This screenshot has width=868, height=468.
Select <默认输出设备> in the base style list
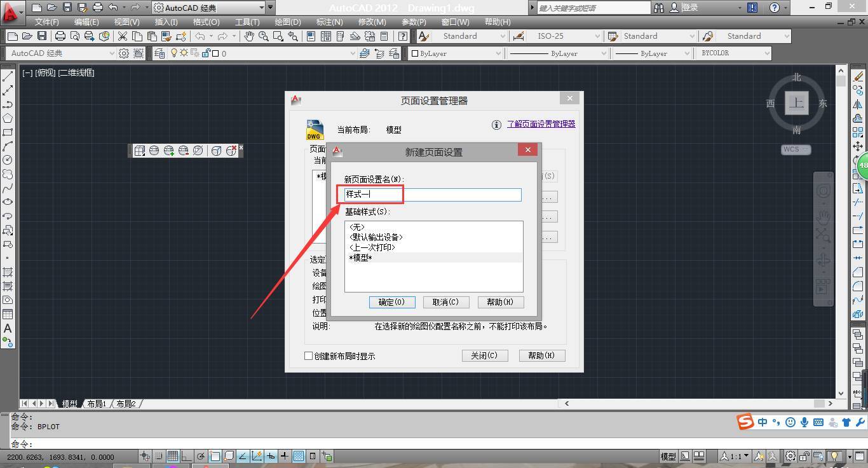click(x=376, y=237)
